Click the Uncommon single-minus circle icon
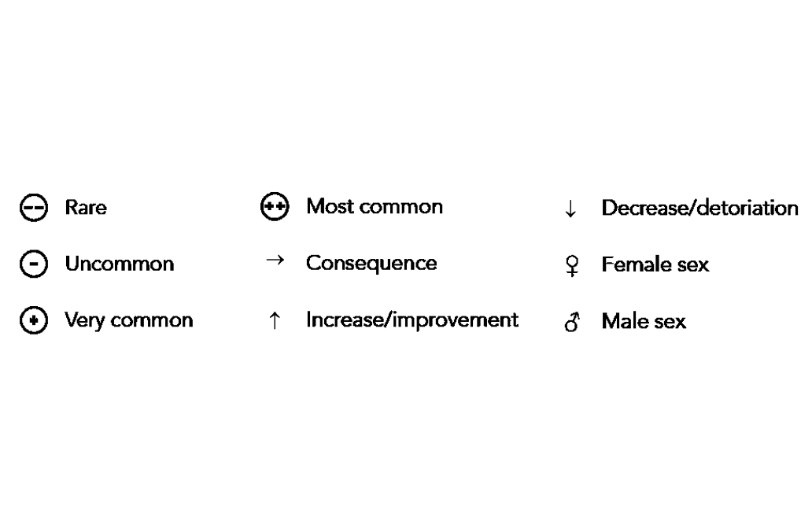812x532 pixels. [x=34, y=264]
